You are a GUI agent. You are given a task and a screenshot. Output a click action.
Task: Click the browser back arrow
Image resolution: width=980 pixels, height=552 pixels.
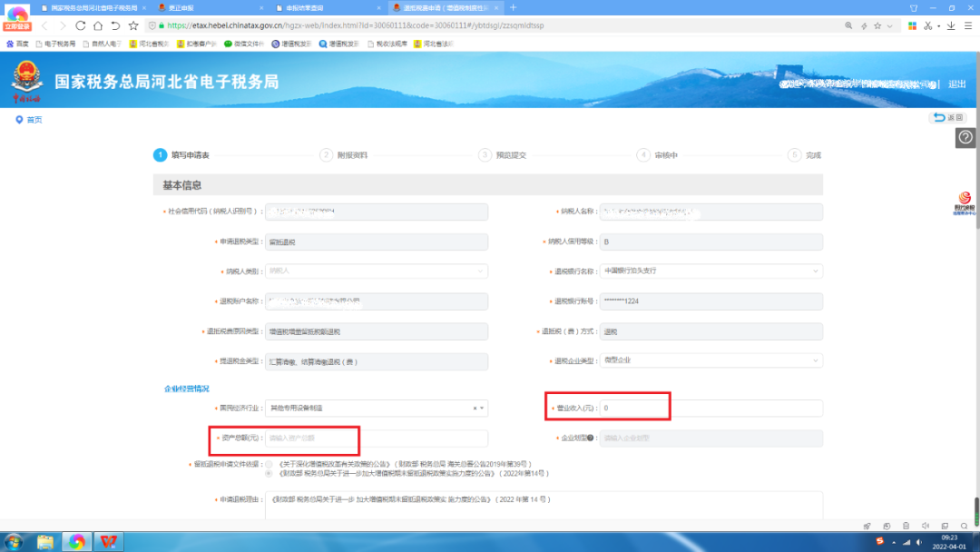point(44,25)
